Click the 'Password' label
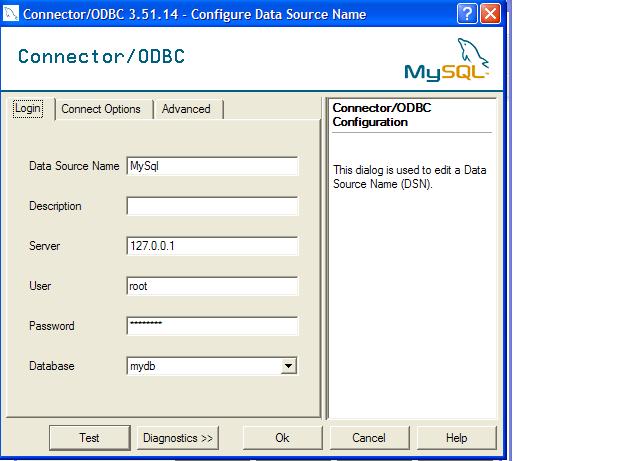Image resolution: width=640 pixels, height=461 pixels. [x=52, y=326]
